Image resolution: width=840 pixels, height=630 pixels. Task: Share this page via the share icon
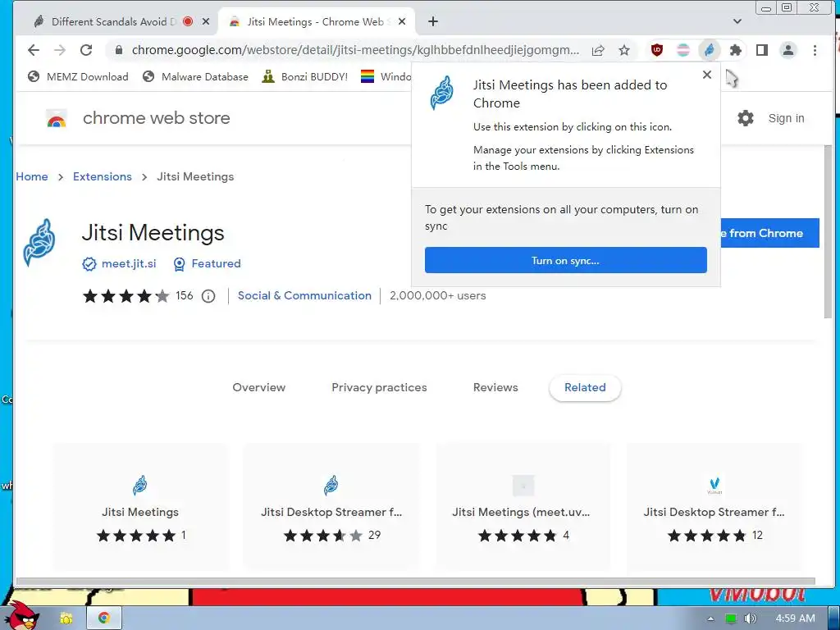[x=598, y=50]
